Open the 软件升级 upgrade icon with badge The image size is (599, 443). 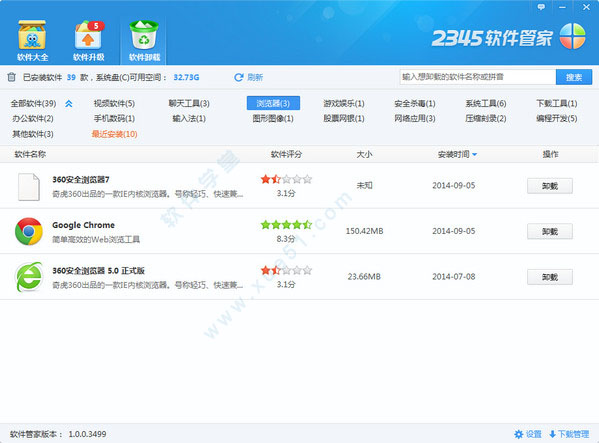pos(89,35)
